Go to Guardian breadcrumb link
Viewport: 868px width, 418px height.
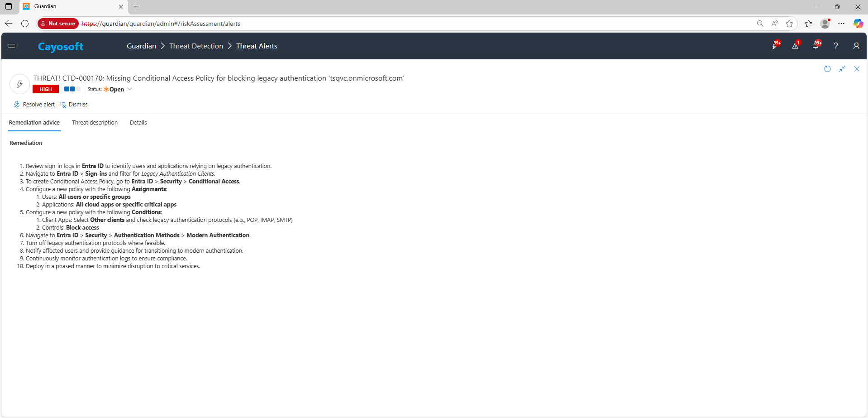141,46
